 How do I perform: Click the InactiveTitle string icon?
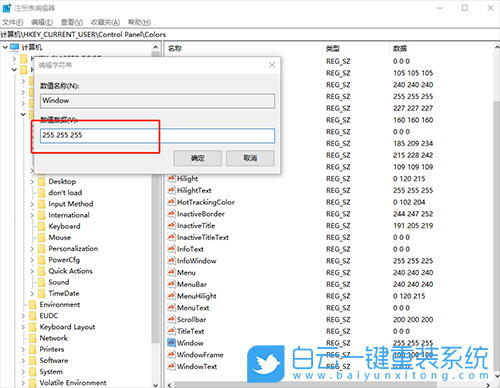tap(171, 225)
